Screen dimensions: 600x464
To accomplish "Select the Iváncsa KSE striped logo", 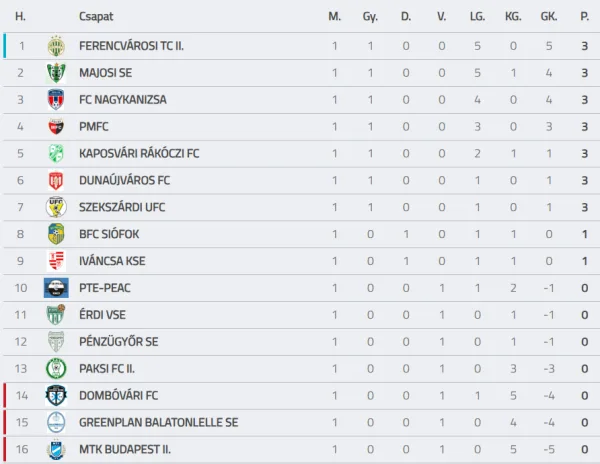I will pyautogui.click(x=56, y=261).
